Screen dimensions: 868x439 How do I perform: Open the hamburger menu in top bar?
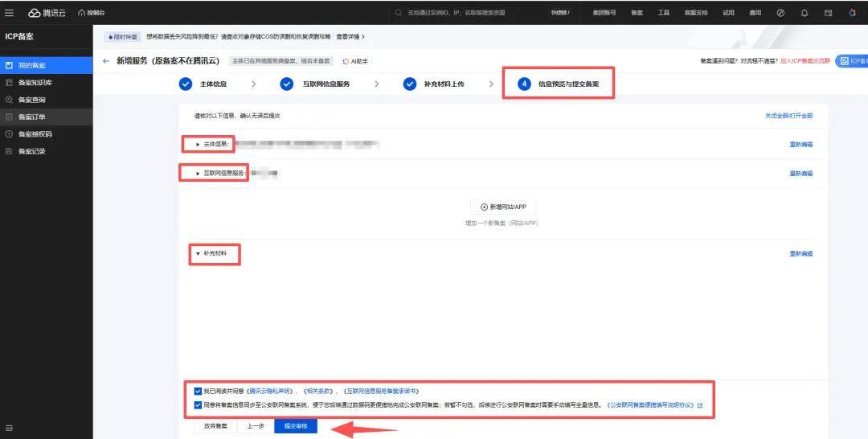click(x=9, y=13)
